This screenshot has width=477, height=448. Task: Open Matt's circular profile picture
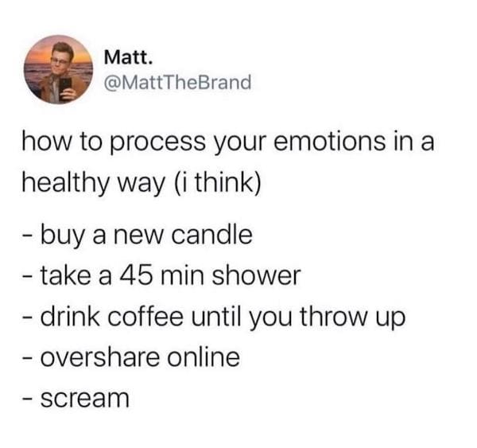[58, 69]
